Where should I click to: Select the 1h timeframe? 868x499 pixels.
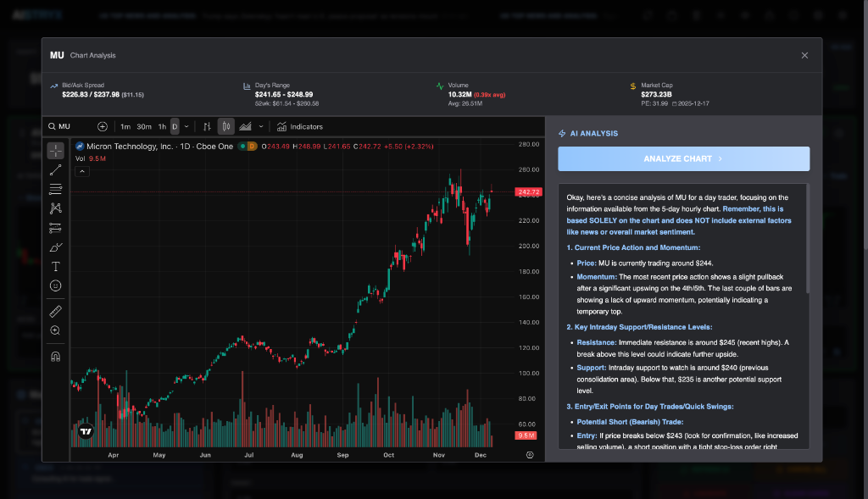click(x=162, y=126)
